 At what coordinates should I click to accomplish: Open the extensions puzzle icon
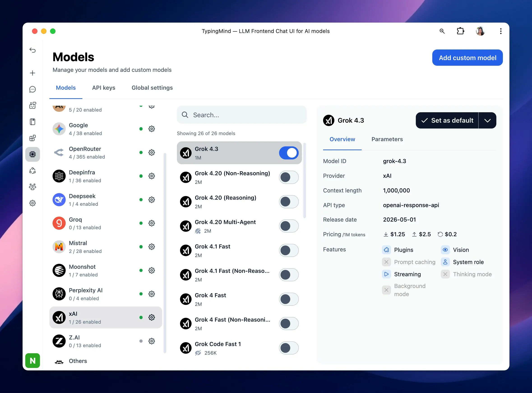(x=460, y=31)
